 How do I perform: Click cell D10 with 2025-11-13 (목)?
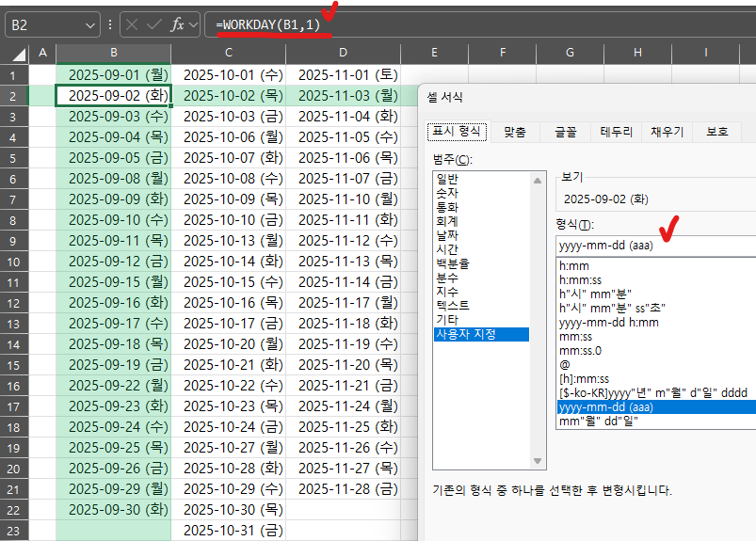tap(343, 262)
